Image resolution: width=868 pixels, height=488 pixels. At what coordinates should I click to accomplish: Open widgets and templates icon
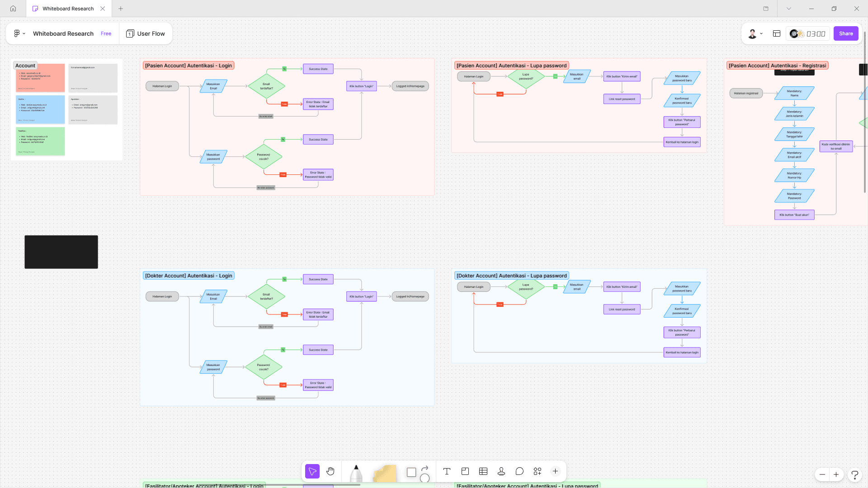537,472
